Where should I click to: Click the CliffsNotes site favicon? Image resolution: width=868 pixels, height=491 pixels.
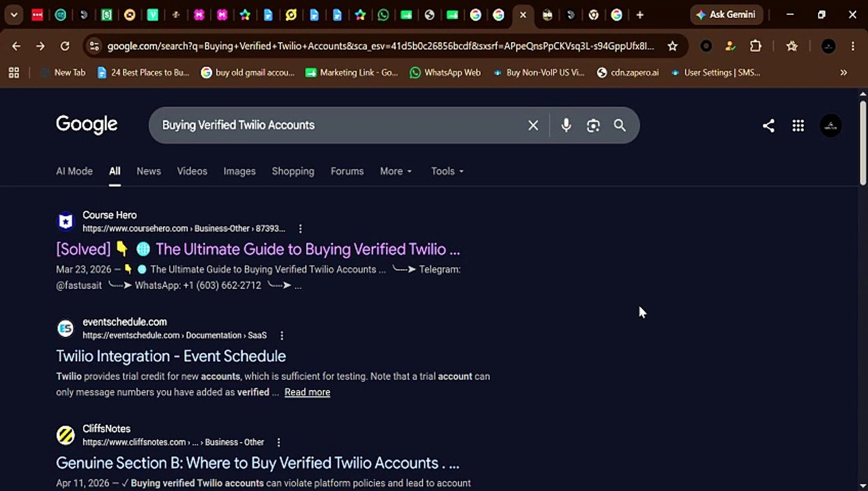(66, 435)
